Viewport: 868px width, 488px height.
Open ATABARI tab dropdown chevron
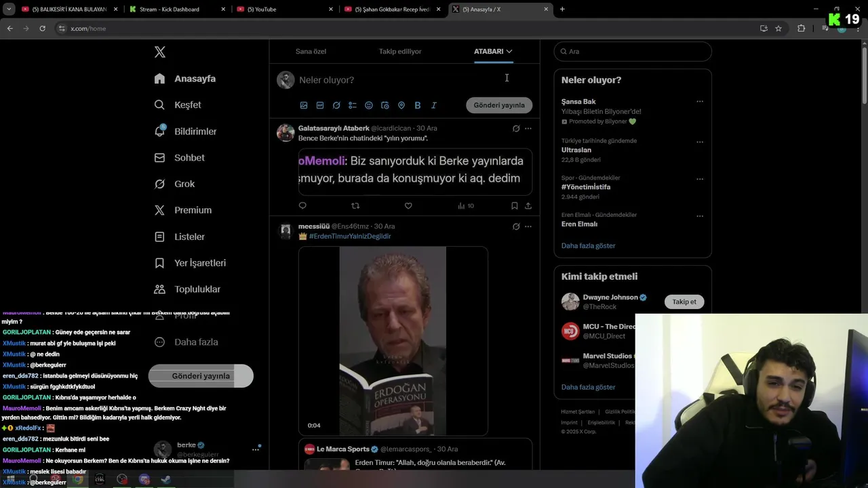[509, 52]
